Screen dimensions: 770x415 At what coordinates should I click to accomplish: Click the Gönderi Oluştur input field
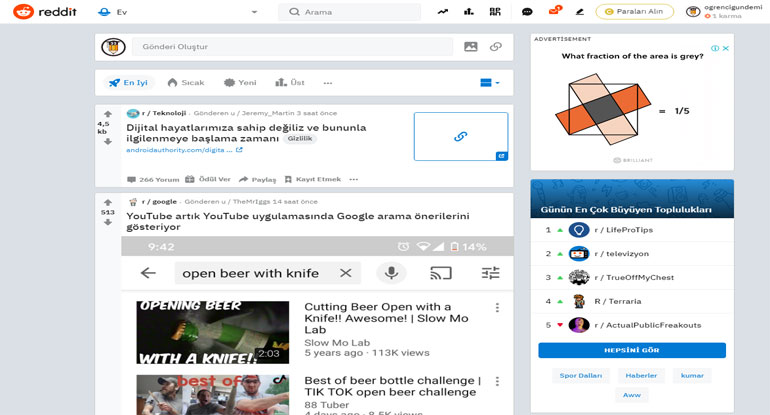(292, 47)
